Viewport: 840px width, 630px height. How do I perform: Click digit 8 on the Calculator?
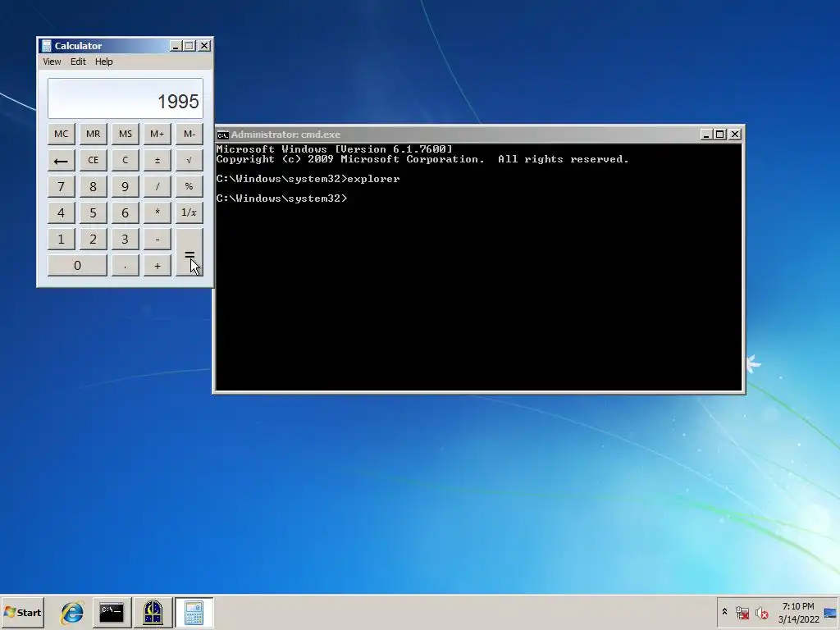tap(94, 186)
